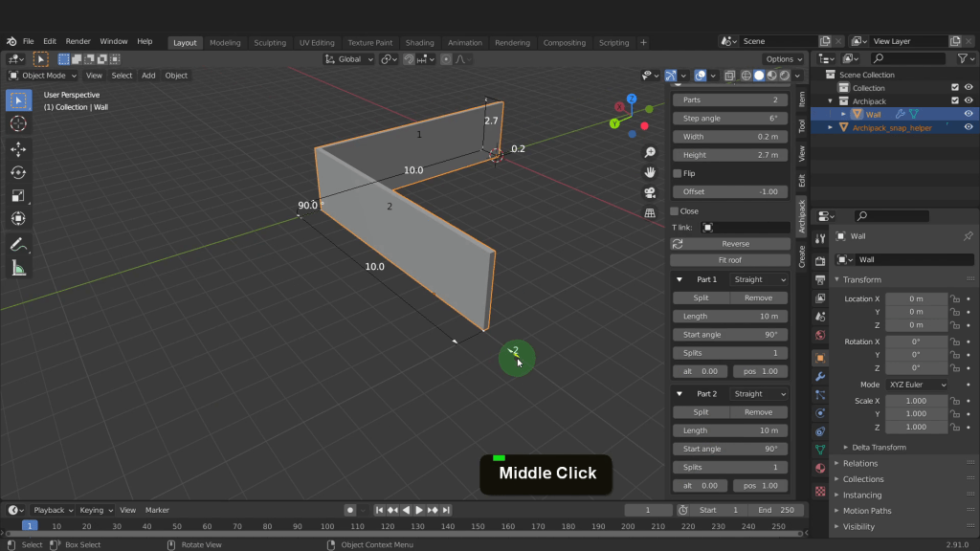Screen dimensions: 980x551
Task: Select the Move tool in toolbar
Action: [x=18, y=148]
